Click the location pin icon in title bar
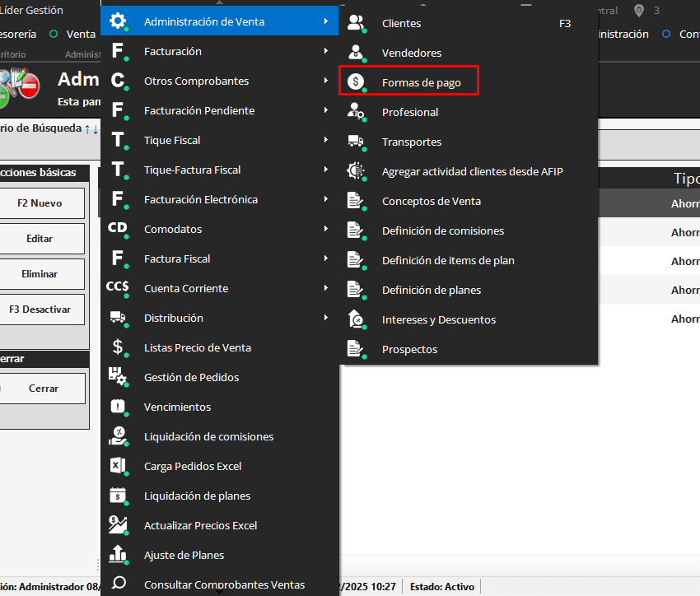 coord(639,10)
